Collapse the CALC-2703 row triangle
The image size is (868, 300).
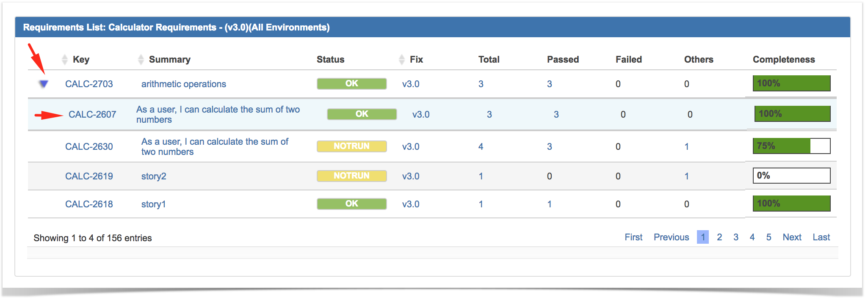[43, 84]
